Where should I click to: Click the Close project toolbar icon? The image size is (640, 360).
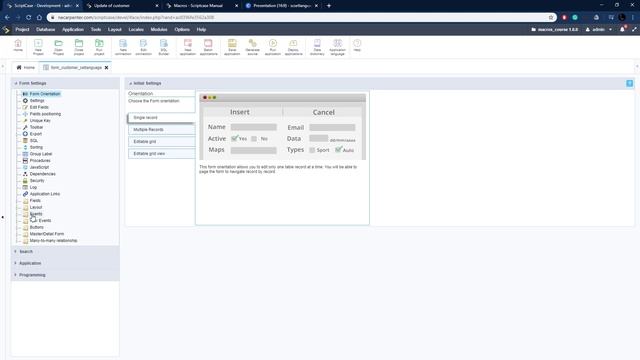click(79, 47)
